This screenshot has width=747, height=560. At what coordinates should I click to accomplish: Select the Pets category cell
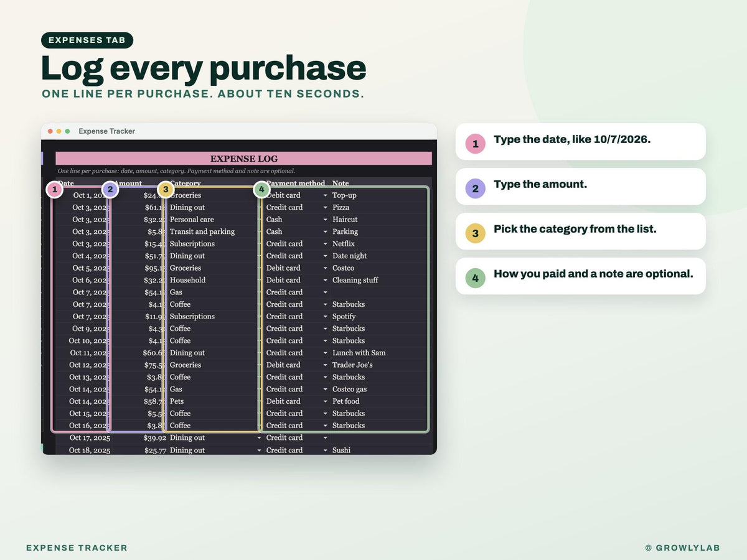(215, 401)
